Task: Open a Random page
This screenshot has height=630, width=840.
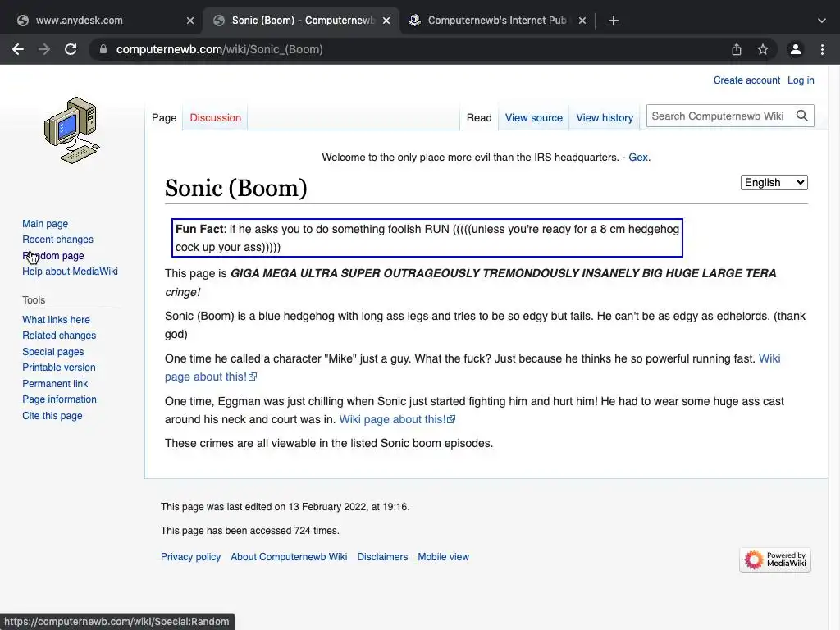Action: 53,256
